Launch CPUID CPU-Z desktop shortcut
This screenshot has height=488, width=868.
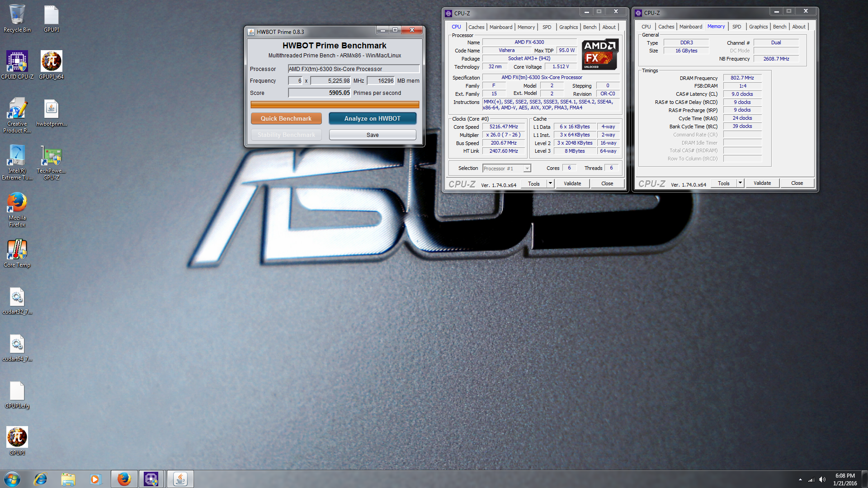(x=17, y=65)
